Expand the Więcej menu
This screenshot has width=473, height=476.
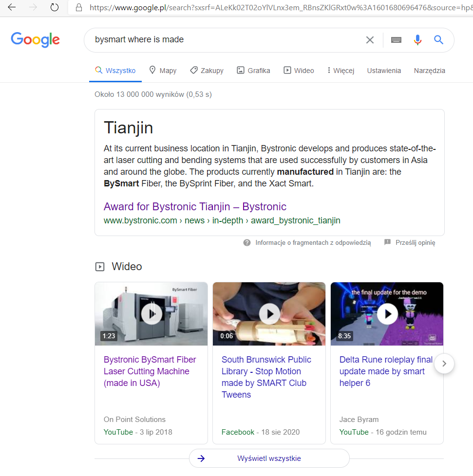coord(341,71)
